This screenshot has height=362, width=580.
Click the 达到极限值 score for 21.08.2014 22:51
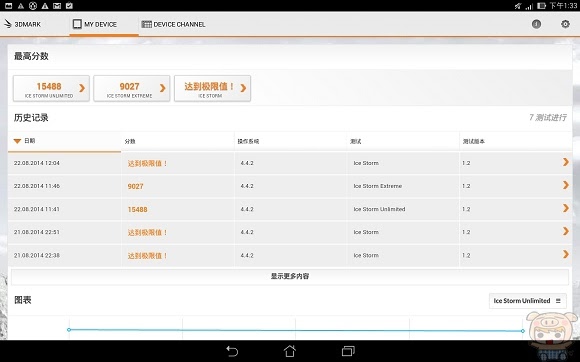(147, 233)
